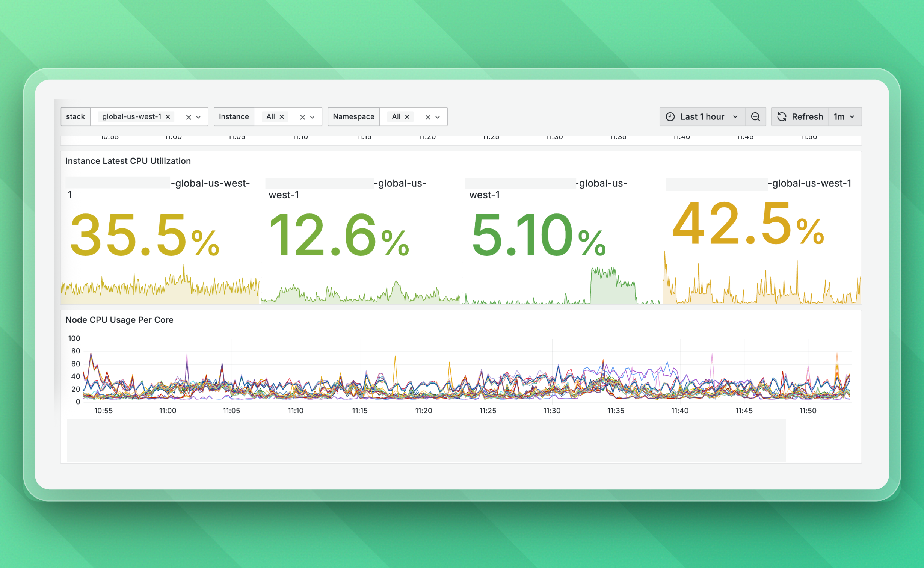Open the 1m refresh interval dropdown

coord(845,116)
